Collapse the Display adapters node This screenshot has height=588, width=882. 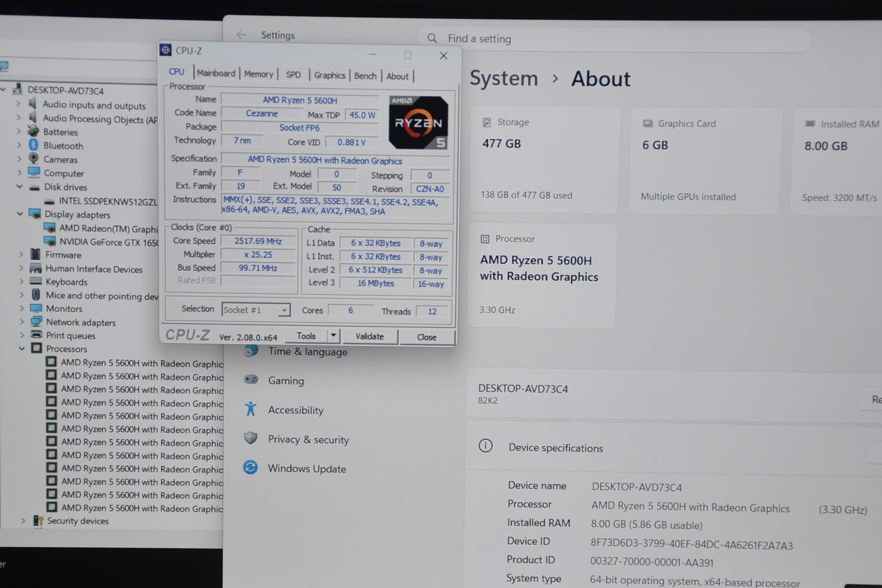pyautogui.click(x=20, y=214)
